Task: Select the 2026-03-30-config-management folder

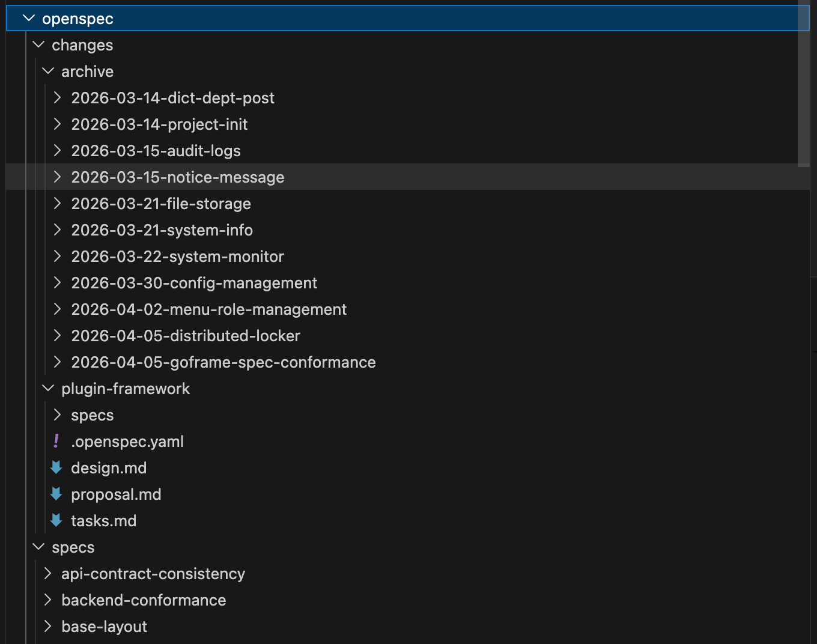Action: point(194,283)
